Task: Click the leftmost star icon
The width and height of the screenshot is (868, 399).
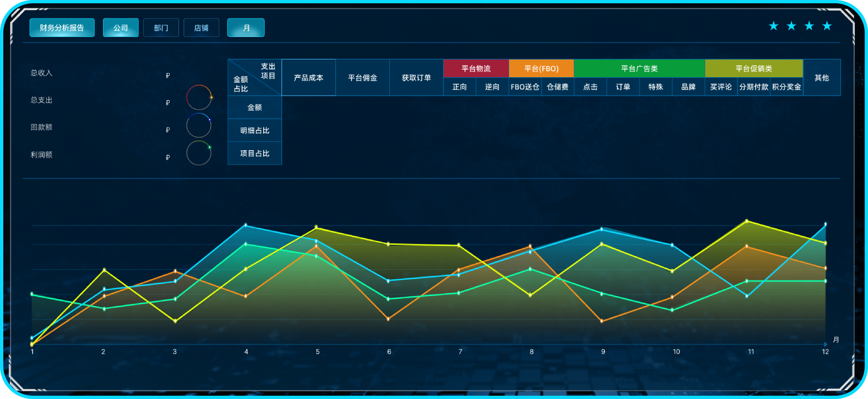Action: click(x=774, y=26)
